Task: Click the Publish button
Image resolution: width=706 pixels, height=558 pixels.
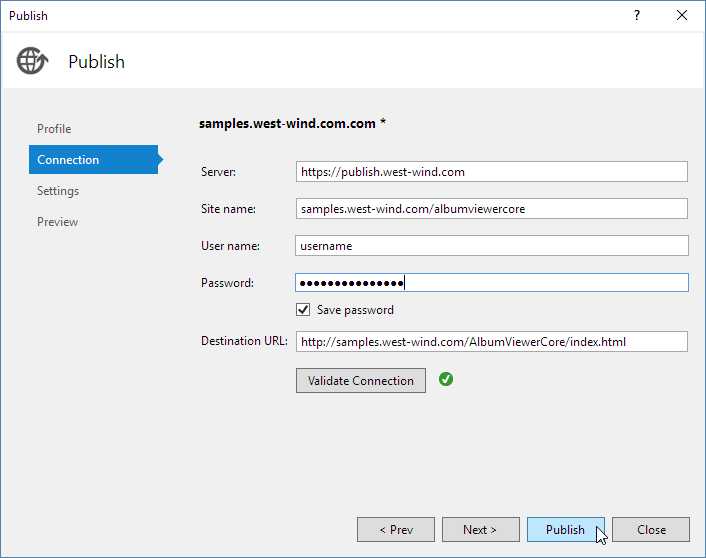Action: tap(565, 529)
